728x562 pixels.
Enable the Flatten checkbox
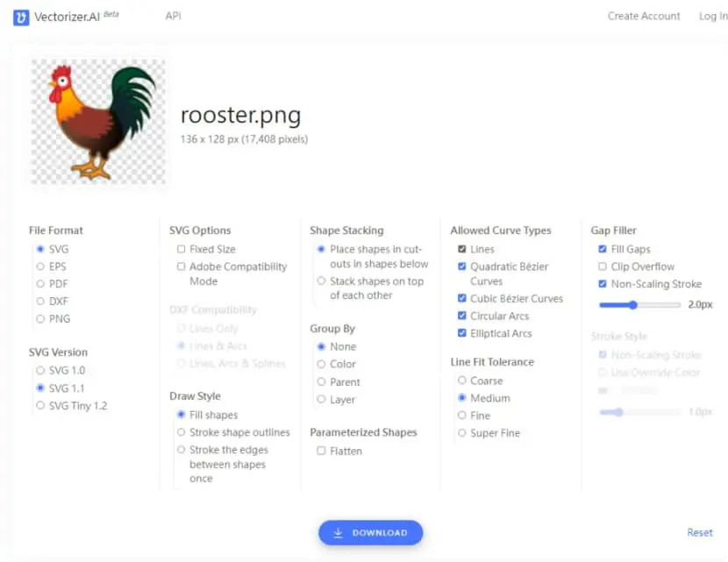[321, 451]
